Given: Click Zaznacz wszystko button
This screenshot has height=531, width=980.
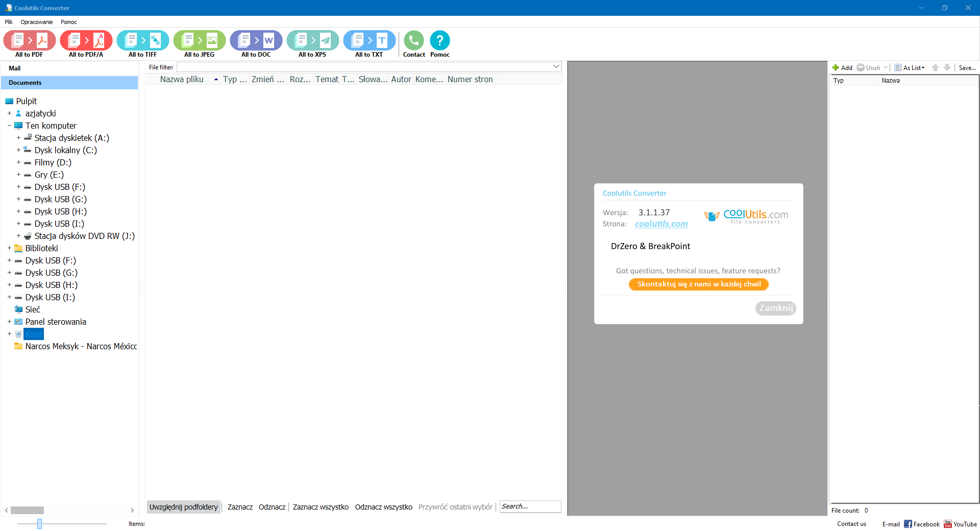Looking at the screenshot, I should [321, 507].
